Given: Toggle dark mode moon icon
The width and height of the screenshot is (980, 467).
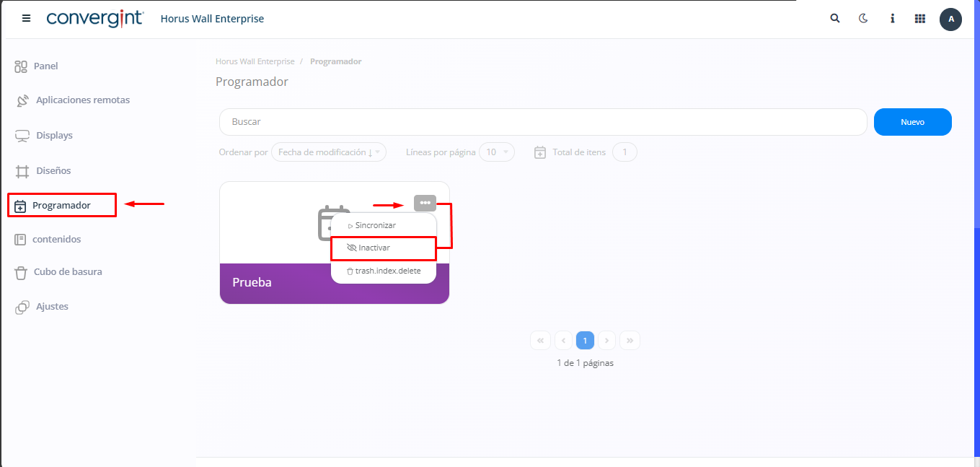Looking at the screenshot, I should [x=863, y=19].
